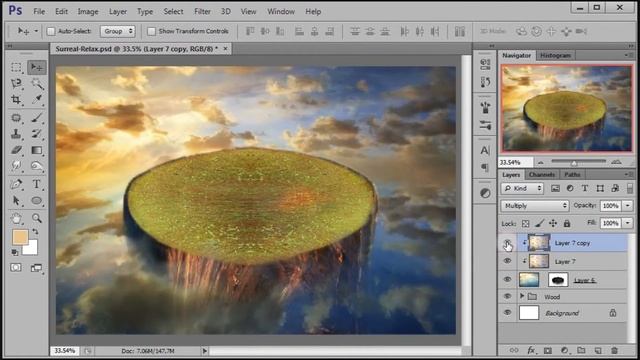640x360 pixels.
Task: Select the Lasso tool
Action: (16, 84)
